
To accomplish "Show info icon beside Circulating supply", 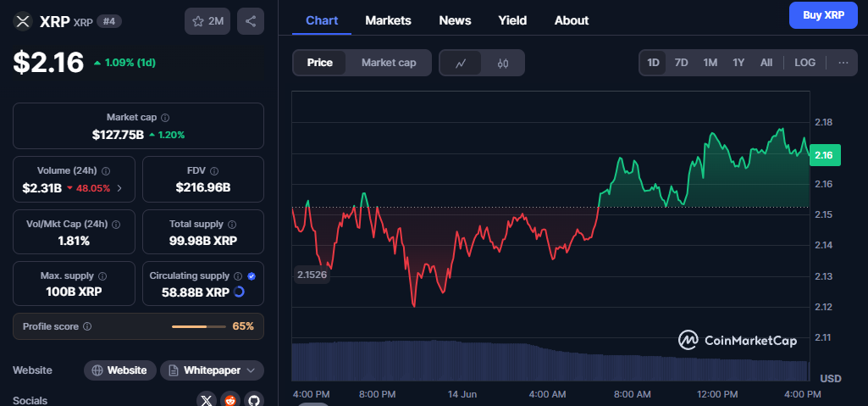I will 238,275.
